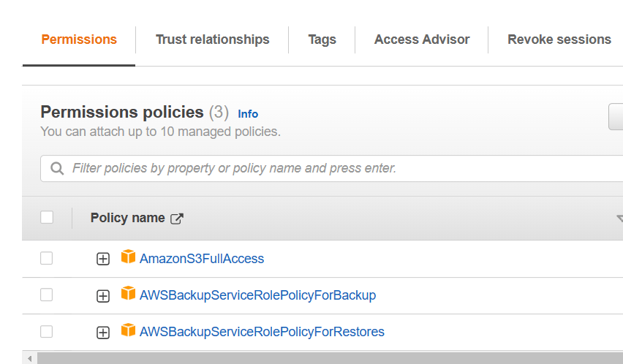The width and height of the screenshot is (623, 364).
Task: Click the external link icon beside Policy name
Action: (x=177, y=219)
